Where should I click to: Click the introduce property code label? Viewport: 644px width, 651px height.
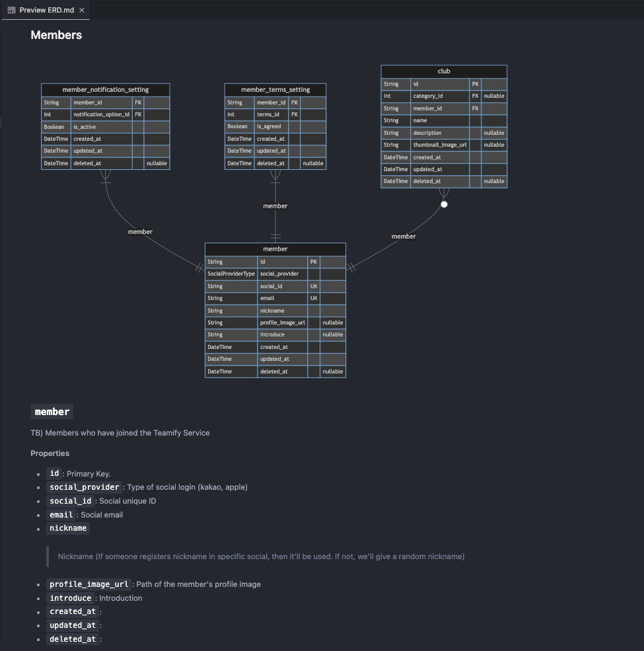71,598
